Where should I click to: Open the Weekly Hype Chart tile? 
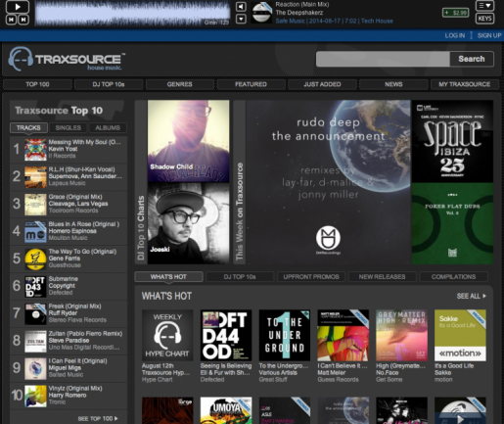click(x=167, y=335)
